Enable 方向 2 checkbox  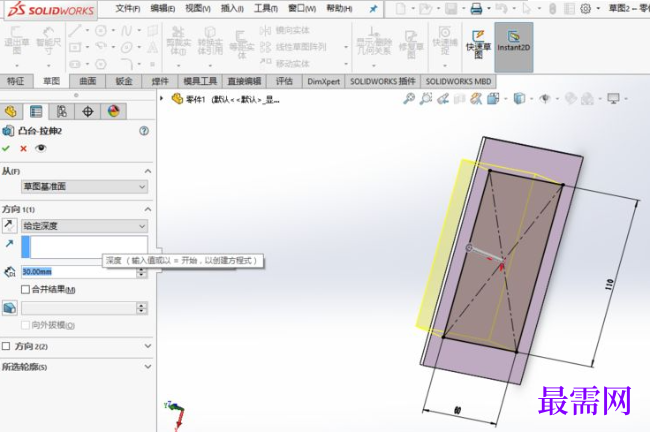(x=6, y=346)
